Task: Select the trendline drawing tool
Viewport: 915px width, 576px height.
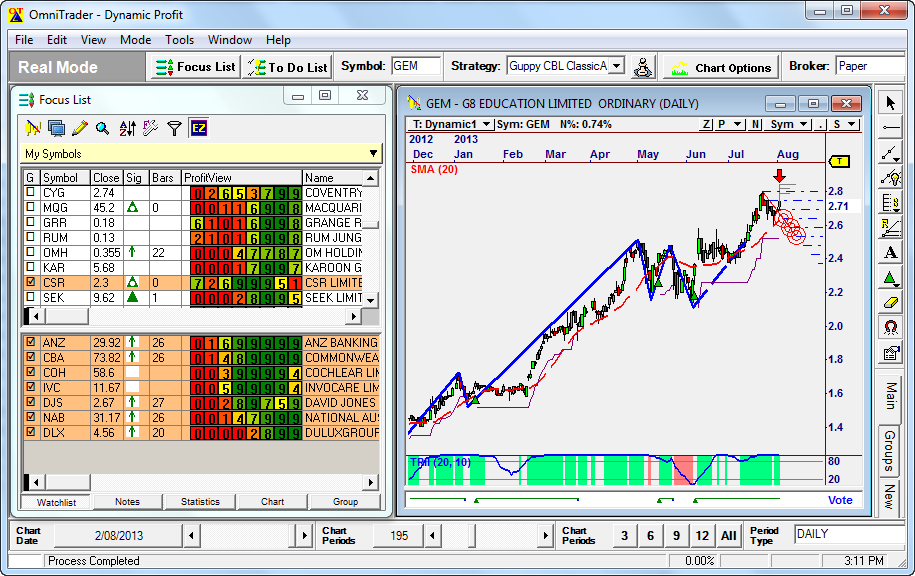Action: (x=890, y=153)
